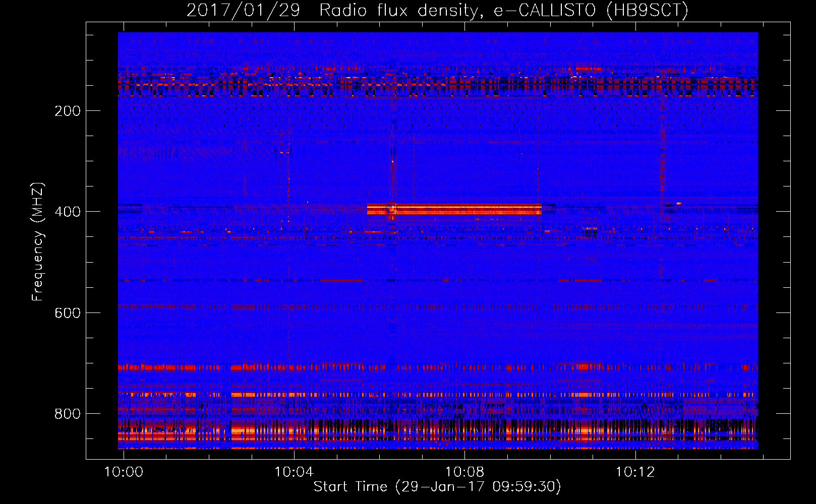816x504 pixels.
Task: Click the Frequency (MHZ) axis label
Action: pyautogui.click(x=38, y=241)
